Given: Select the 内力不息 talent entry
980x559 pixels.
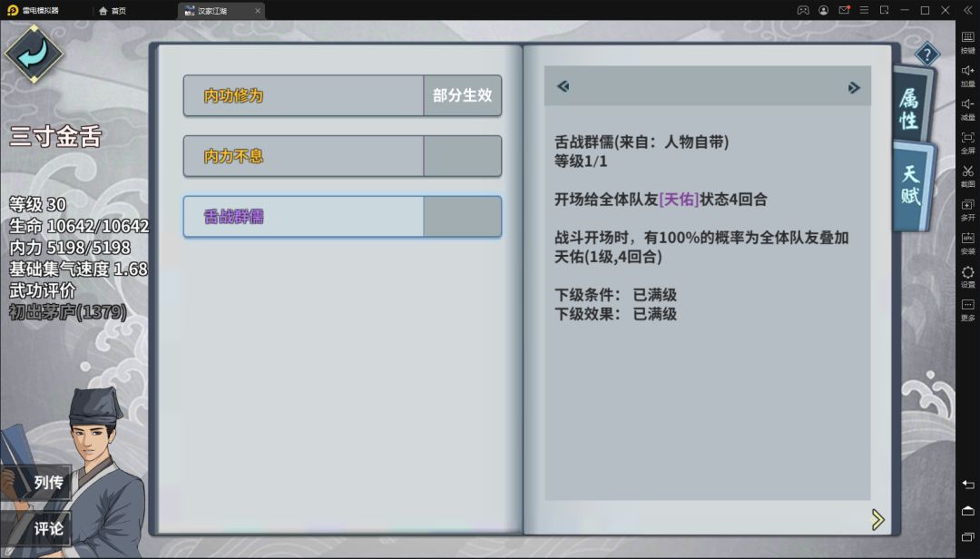Looking at the screenshot, I should click(342, 156).
